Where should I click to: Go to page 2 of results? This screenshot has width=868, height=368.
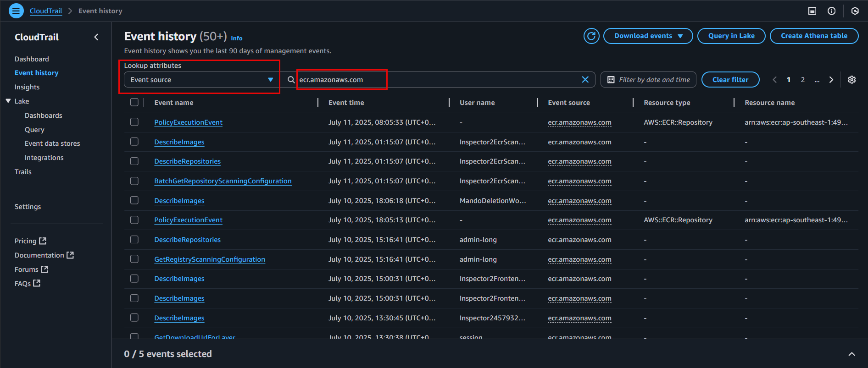coord(803,80)
